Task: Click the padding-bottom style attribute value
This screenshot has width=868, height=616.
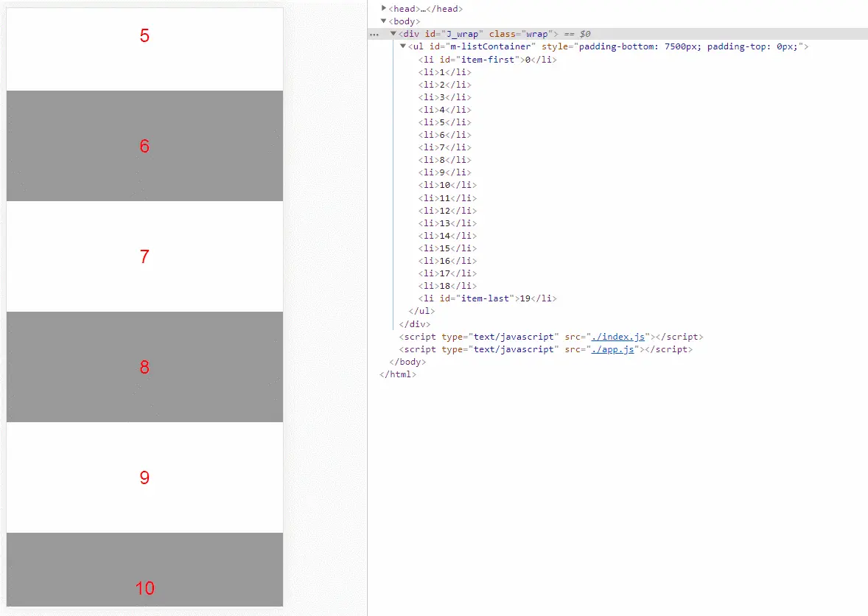Action: 640,46
